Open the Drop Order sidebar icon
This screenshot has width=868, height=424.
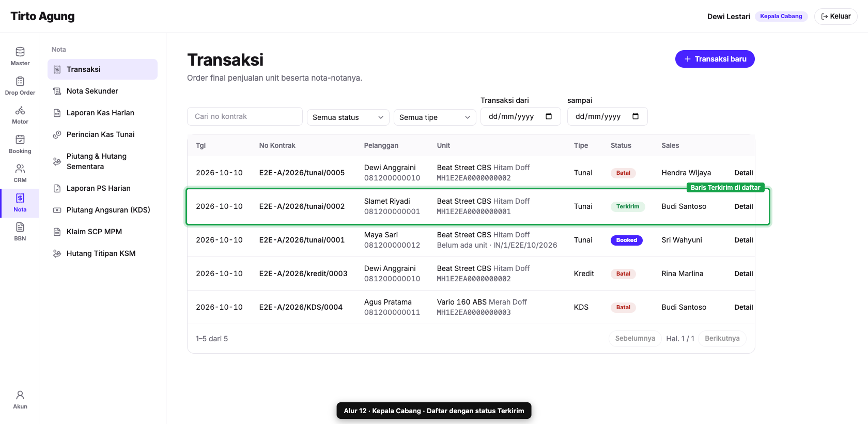pos(20,81)
